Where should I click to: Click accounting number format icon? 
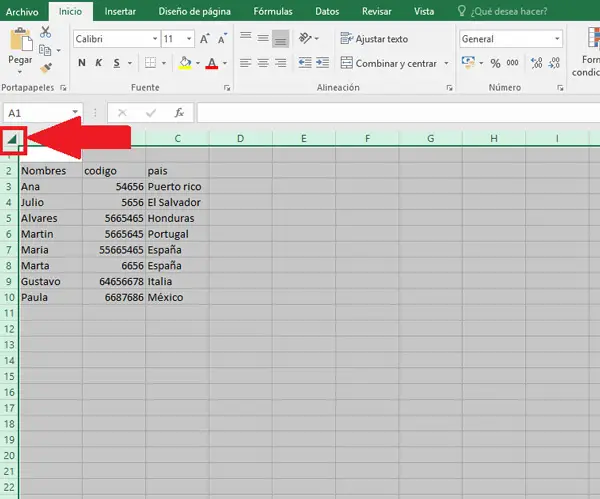pos(468,62)
